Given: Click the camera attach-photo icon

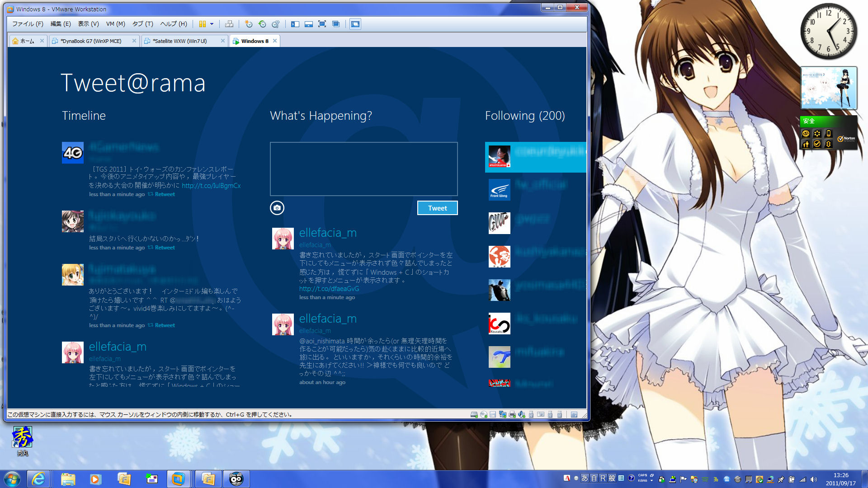Looking at the screenshot, I should [277, 208].
